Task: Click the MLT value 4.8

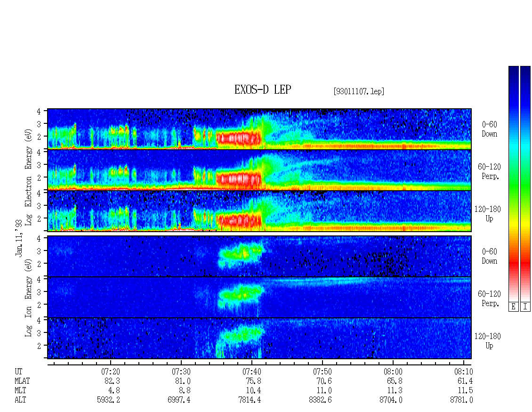Action: (x=115, y=391)
